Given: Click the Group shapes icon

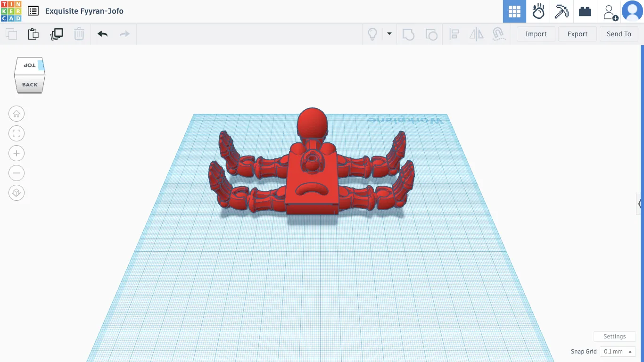Looking at the screenshot, I should tap(408, 34).
